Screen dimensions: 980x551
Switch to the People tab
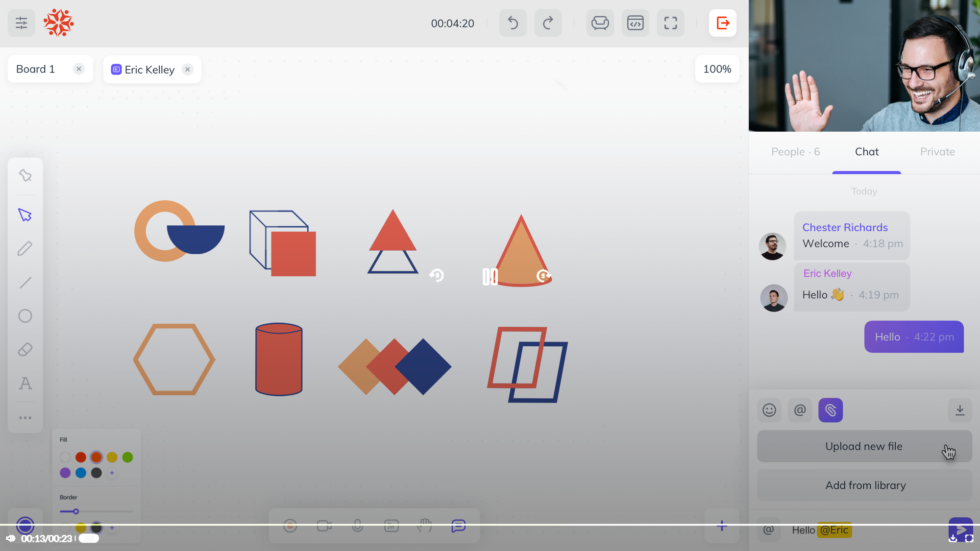tap(795, 152)
